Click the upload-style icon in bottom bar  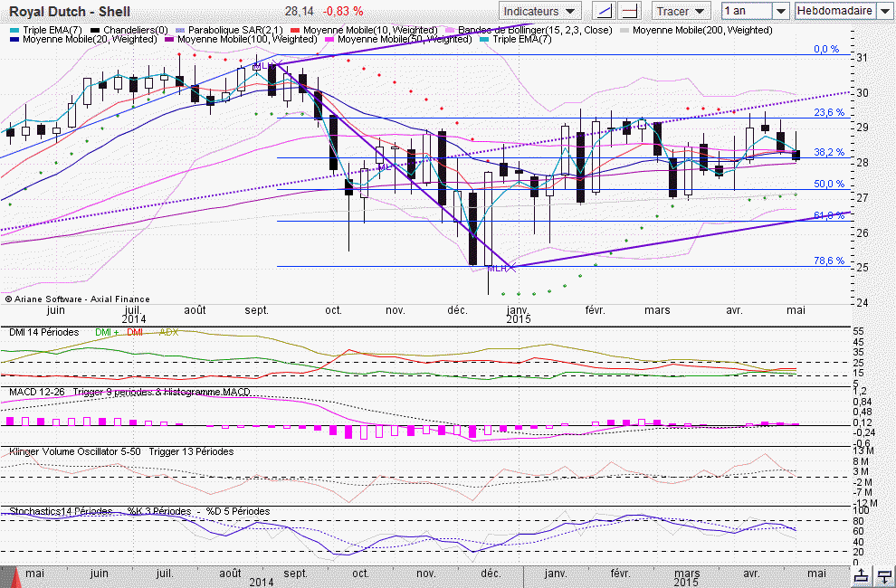(x=862, y=576)
